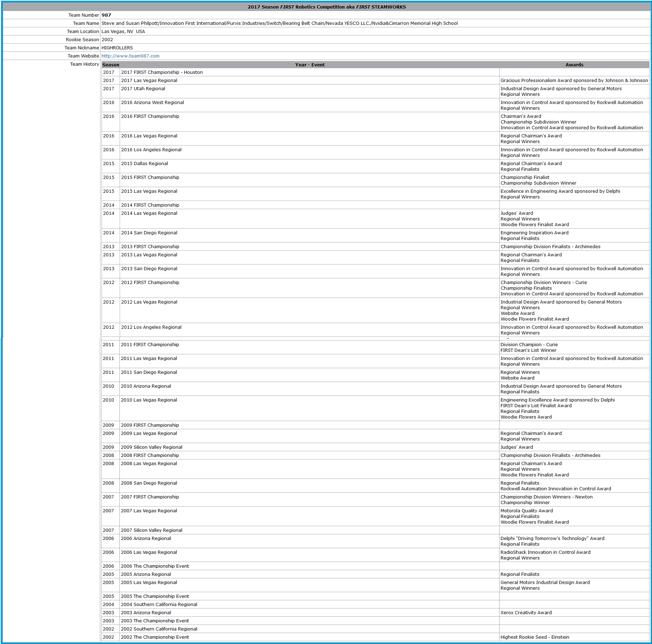Select '2007 Silicon Valley Regional' event
The image size is (652, 644).
click(152, 530)
